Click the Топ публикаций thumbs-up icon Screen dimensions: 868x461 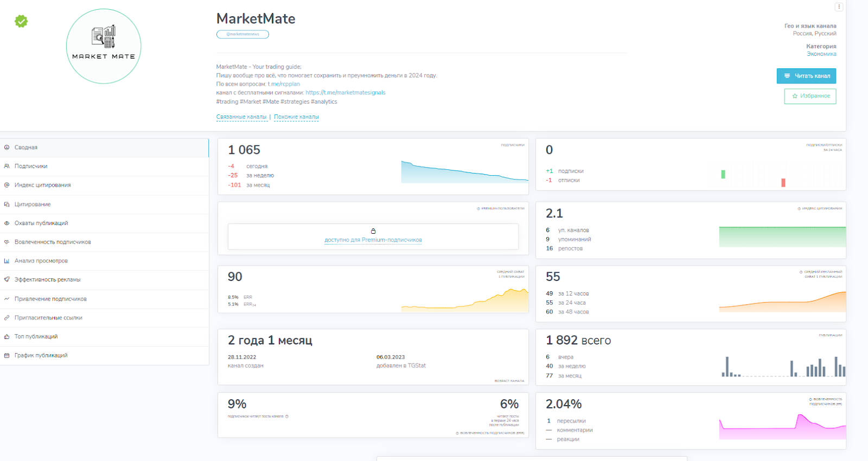click(x=7, y=337)
